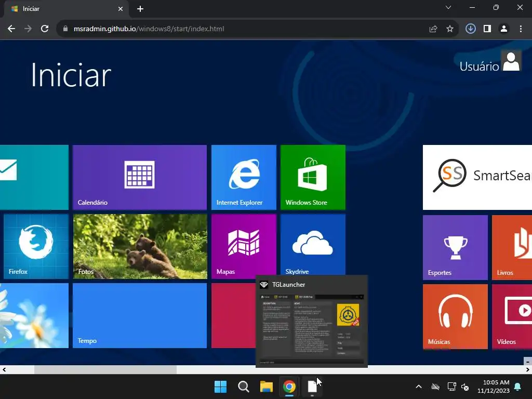Viewport: 532px width, 399px height.
Task: Open the Livros tile
Action: point(512,248)
